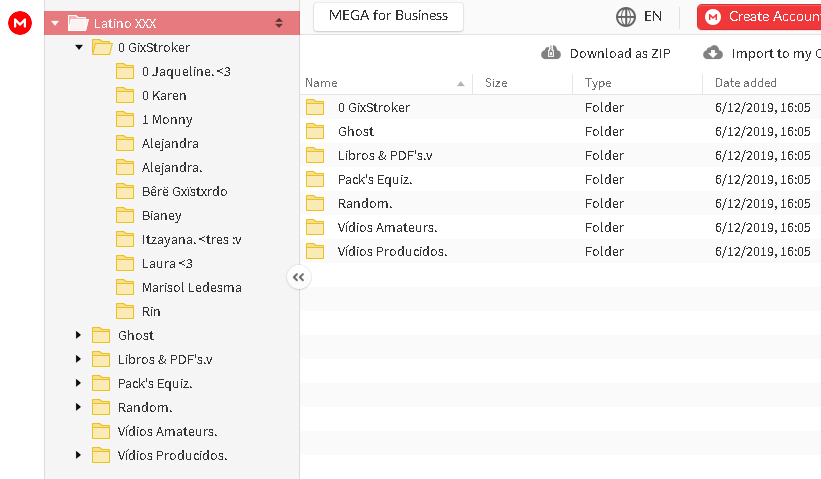Screen dimensions: 821x479
Task: Select 0 GixStroker folder icon in file list
Action: [315, 107]
